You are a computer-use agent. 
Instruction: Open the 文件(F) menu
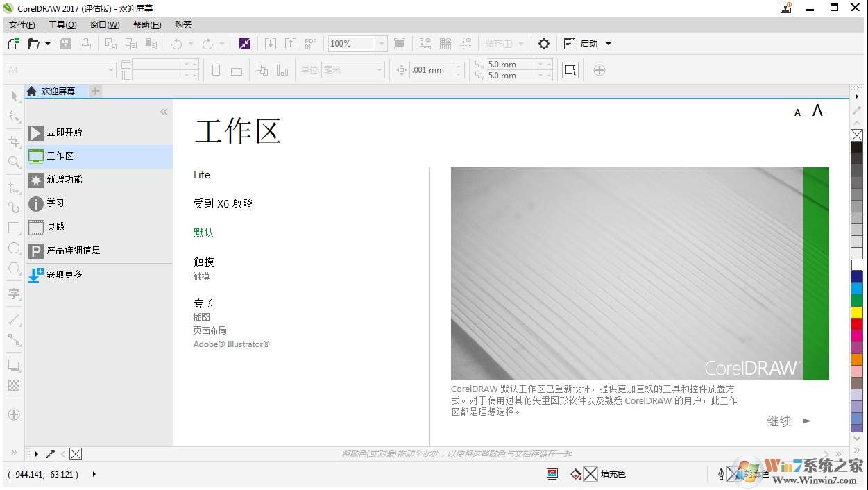coord(22,25)
